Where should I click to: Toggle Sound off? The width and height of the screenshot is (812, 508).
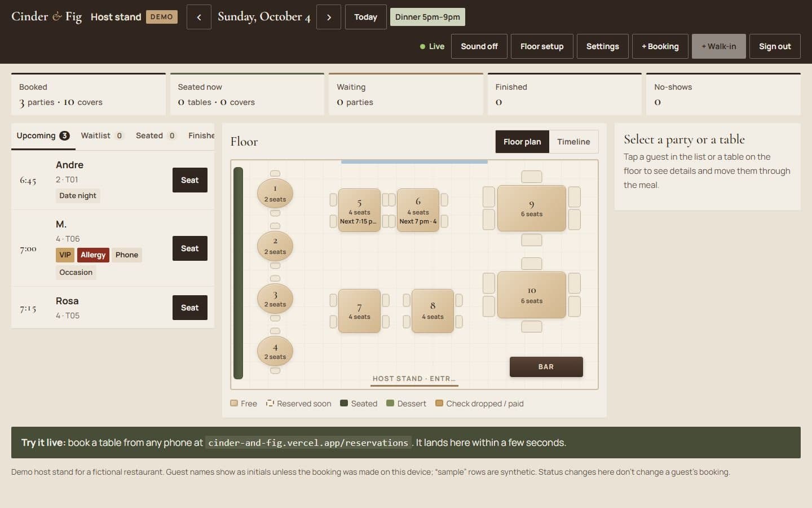[479, 46]
